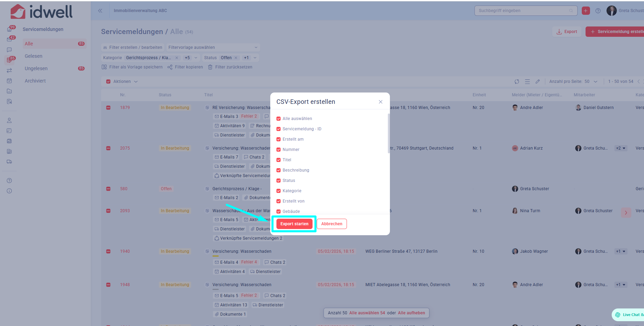
Task: Click the 'Export starten' button
Action: 294,224
